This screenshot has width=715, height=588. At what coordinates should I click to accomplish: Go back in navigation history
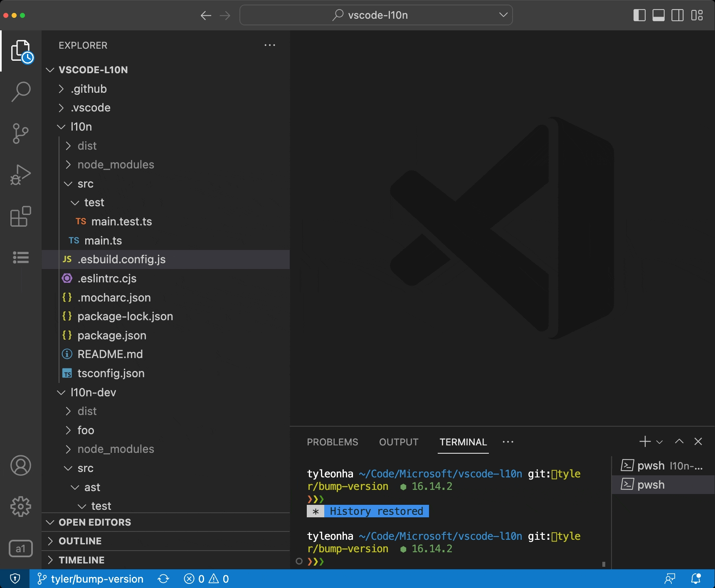coord(206,16)
